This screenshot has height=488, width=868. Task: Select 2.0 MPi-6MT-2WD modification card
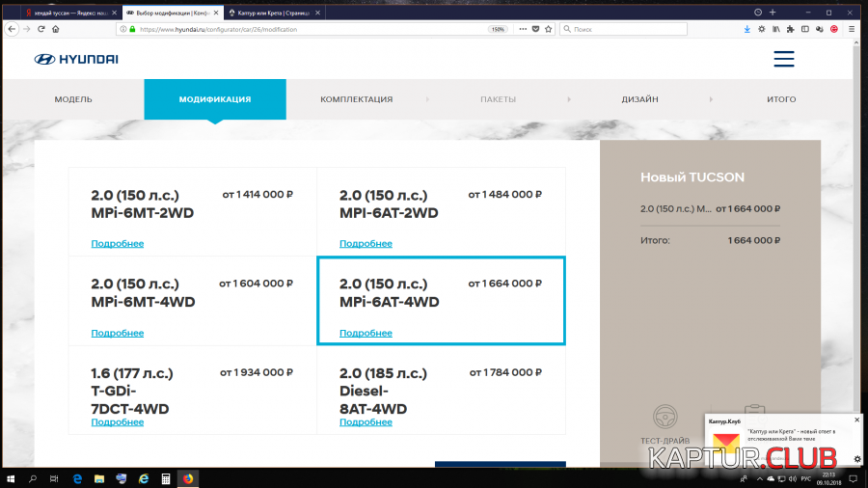pyautogui.click(x=193, y=212)
